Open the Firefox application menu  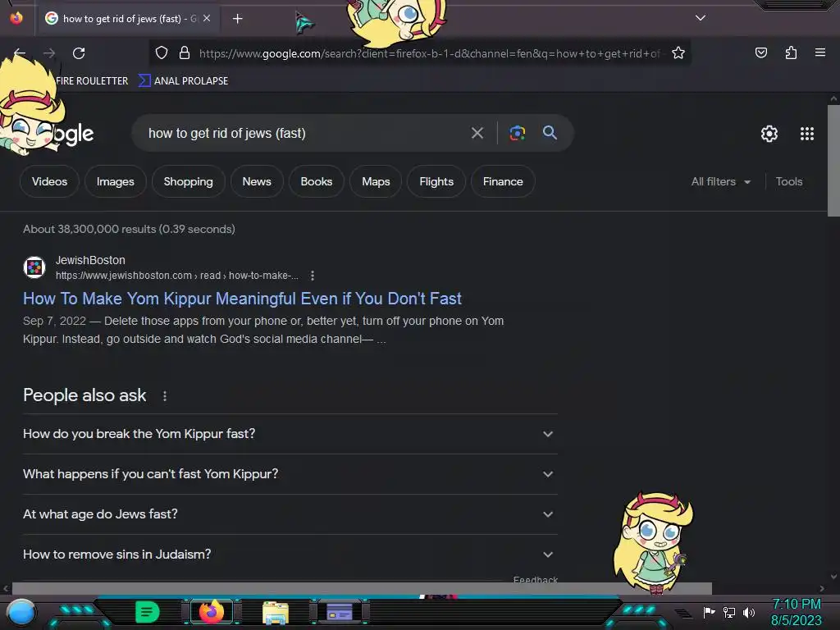pyautogui.click(x=819, y=52)
